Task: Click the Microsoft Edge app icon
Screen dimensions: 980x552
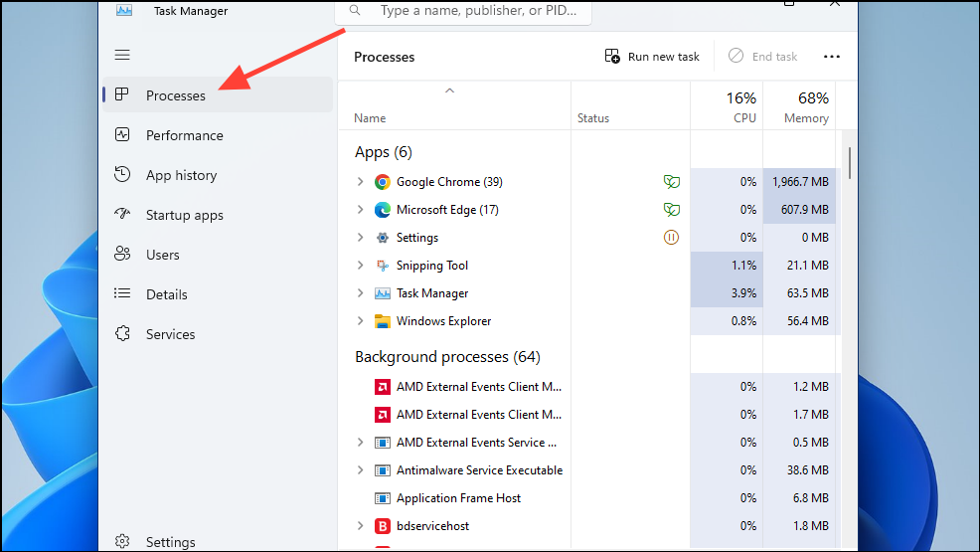Action: click(x=383, y=210)
